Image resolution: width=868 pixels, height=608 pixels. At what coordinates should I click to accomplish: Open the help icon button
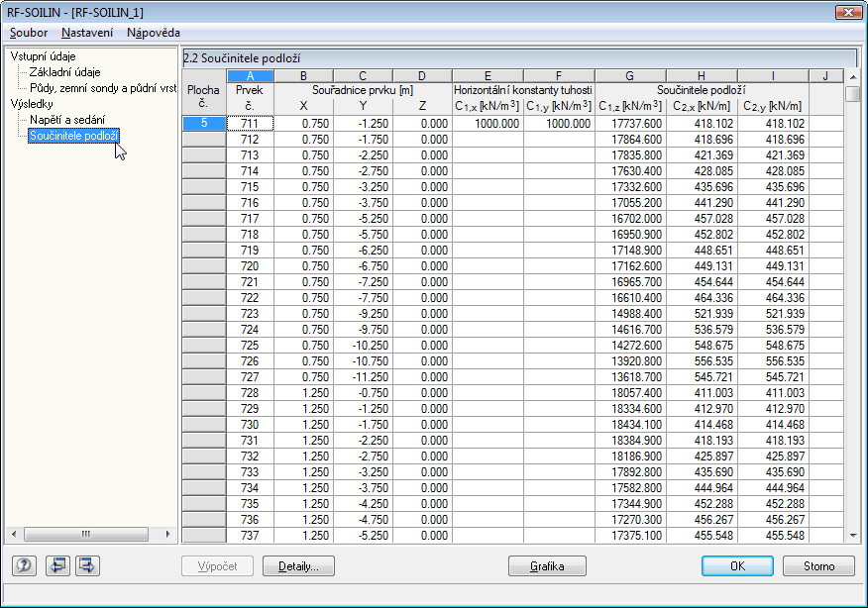(24, 565)
